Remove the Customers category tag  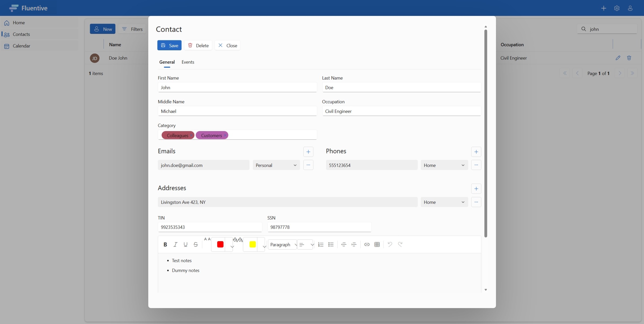pyautogui.click(x=225, y=135)
